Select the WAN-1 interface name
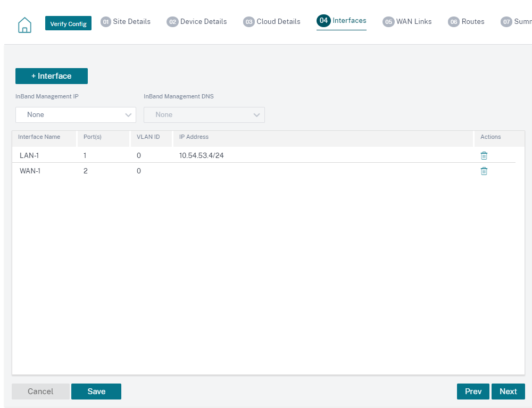Screen dimensions: 532x408 (x=30, y=171)
